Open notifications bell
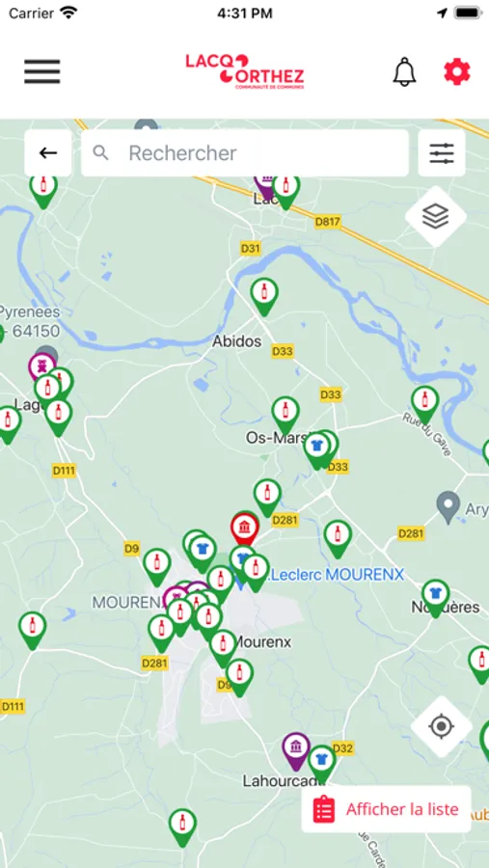The height and width of the screenshot is (868, 489). 404,71
